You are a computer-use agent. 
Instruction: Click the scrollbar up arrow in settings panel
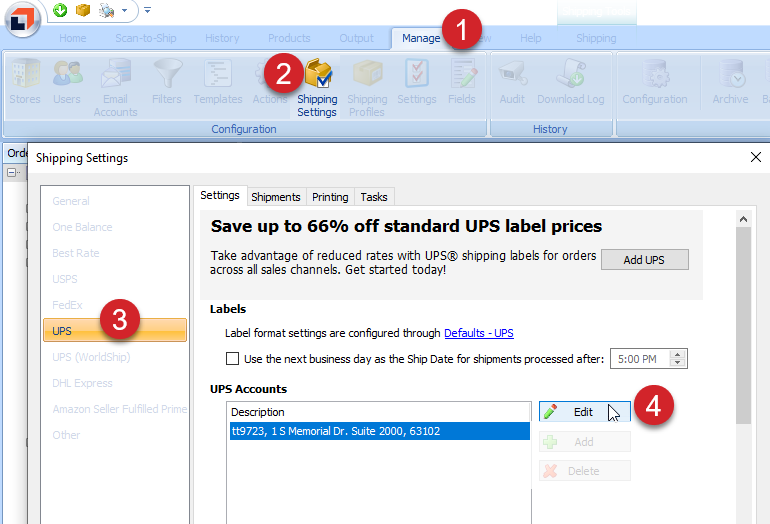click(x=743, y=219)
